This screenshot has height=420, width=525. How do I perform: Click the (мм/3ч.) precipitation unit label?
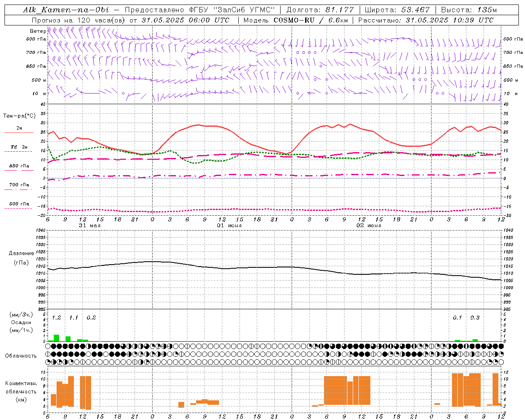coord(21,315)
